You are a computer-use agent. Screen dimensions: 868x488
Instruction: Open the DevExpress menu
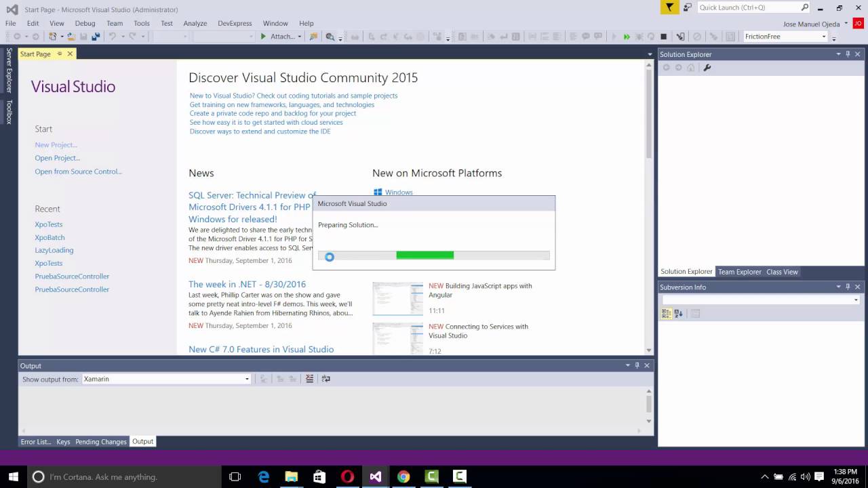(235, 23)
